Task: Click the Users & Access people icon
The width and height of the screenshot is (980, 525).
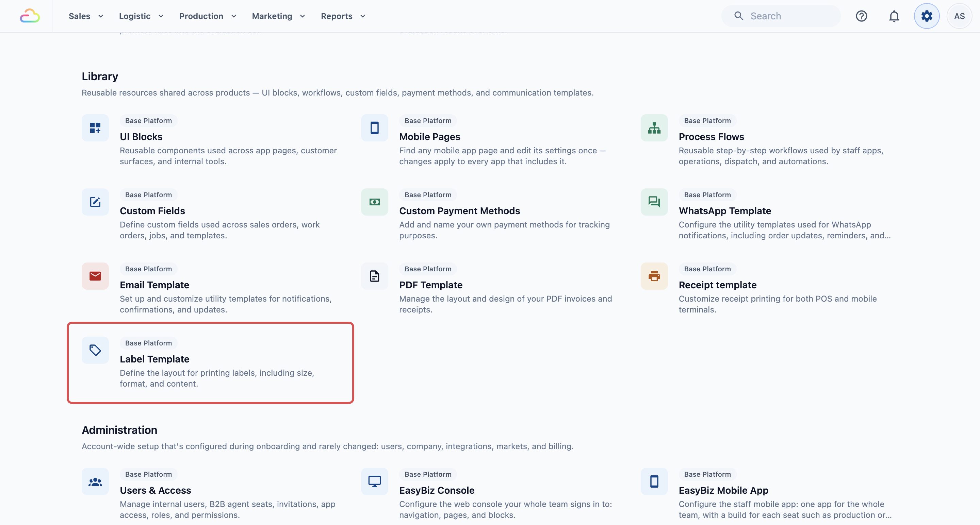Action: 95,481
